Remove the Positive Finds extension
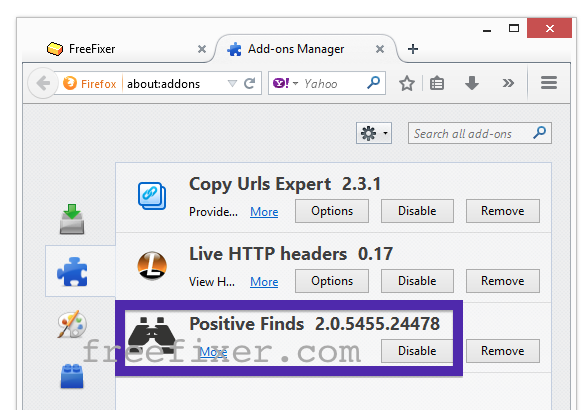 (x=502, y=351)
